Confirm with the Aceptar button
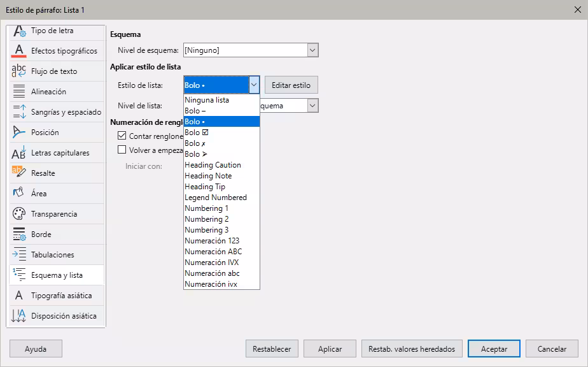588x367 pixels. pos(494,349)
